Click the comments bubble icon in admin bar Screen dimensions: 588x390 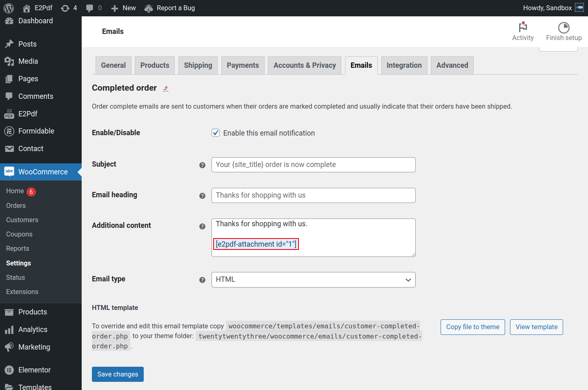pyautogui.click(x=90, y=8)
